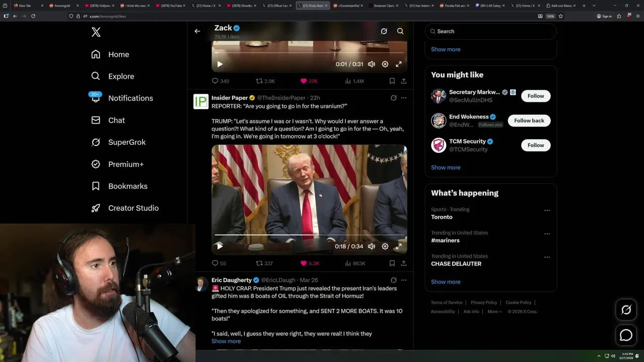Seek on the Trump video progress bar
This screenshot has width=644, height=362.
tap(309, 235)
